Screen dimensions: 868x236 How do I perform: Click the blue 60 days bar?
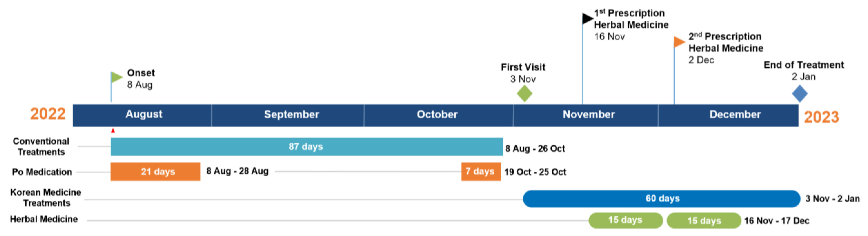(661, 199)
